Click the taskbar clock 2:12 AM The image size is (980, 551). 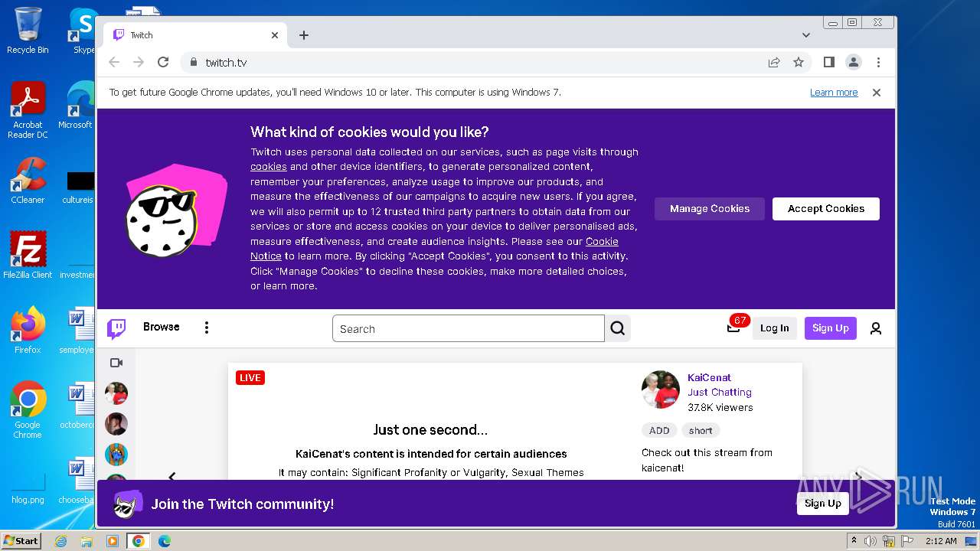pos(941,541)
